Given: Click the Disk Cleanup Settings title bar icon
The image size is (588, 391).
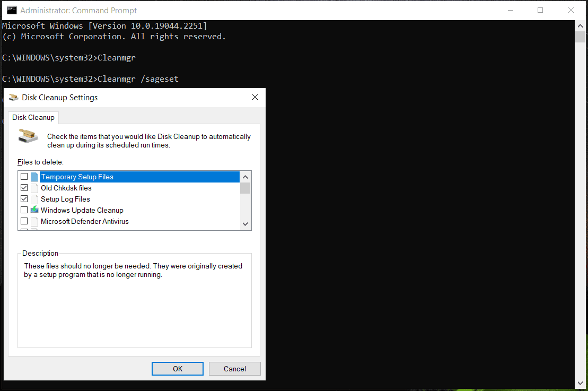Looking at the screenshot, I should pos(13,98).
